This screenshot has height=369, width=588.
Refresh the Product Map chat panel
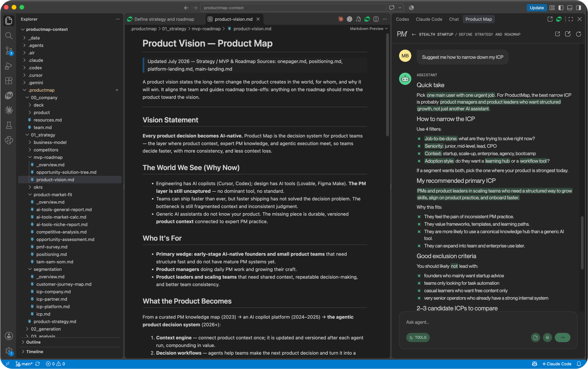point(578,34)
